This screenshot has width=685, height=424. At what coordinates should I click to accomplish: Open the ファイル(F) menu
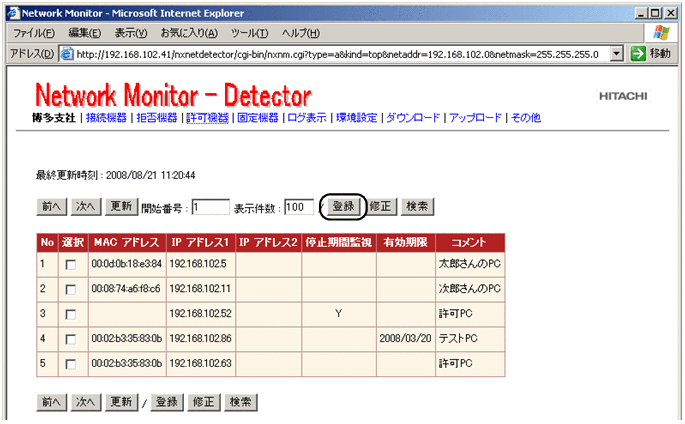click(34, 33)
